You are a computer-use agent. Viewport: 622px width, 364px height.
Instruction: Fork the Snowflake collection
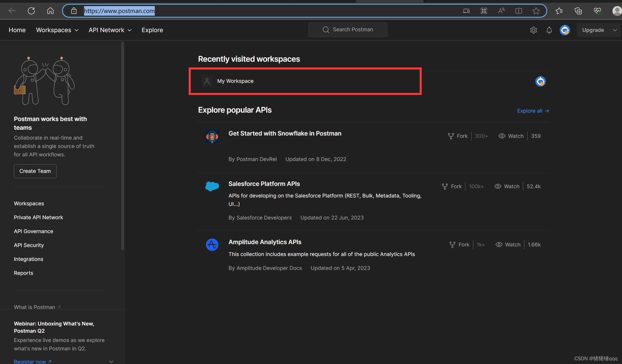coord(458,136)
